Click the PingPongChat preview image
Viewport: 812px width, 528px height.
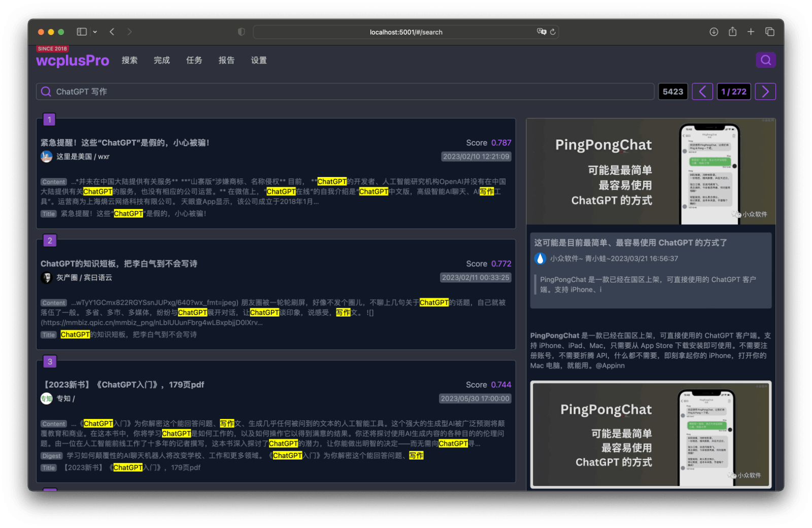(651, 171)
